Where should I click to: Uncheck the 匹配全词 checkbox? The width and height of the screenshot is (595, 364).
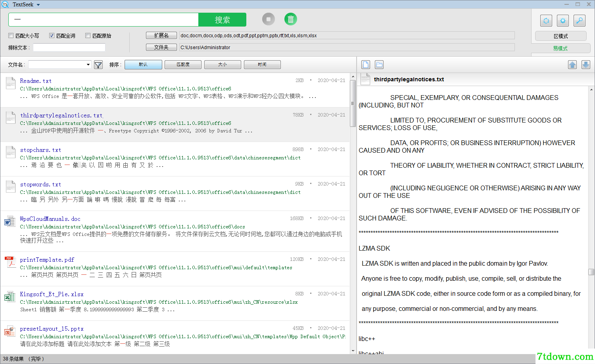(52, 36)
